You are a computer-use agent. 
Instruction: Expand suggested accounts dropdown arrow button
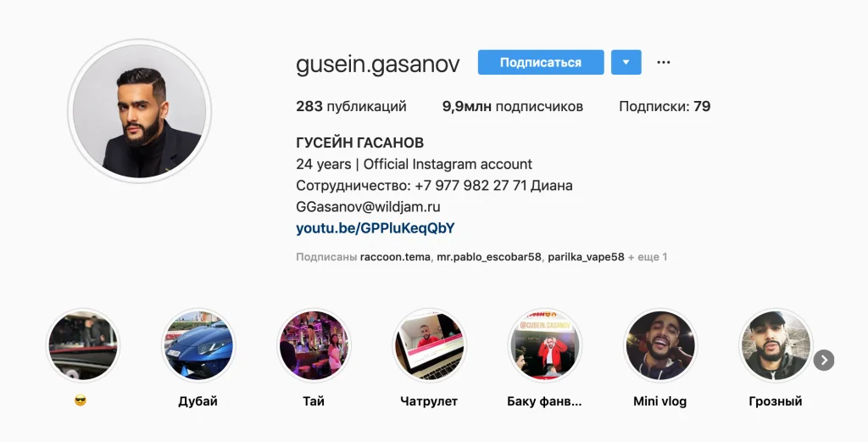(626, 62)
